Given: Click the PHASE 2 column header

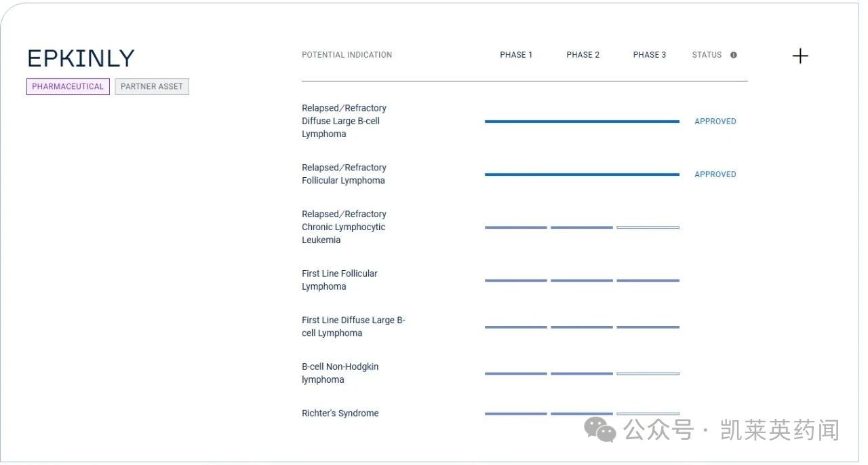Looking at the screenshot, I should [x=583, y=55].
